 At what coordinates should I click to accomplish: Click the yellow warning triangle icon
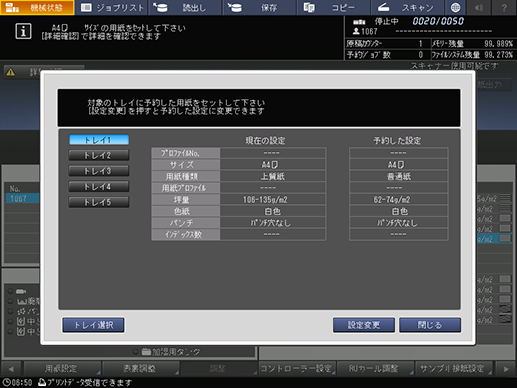click(11, 72)
